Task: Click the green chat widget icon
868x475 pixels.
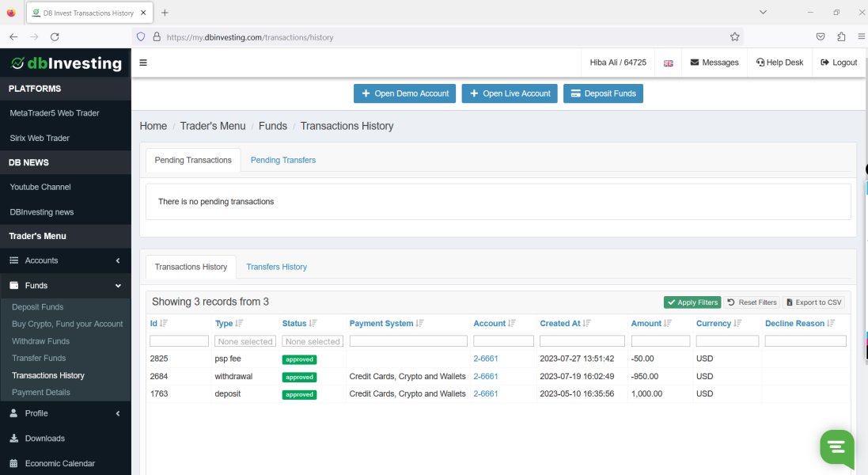Action: pos(837,447)
